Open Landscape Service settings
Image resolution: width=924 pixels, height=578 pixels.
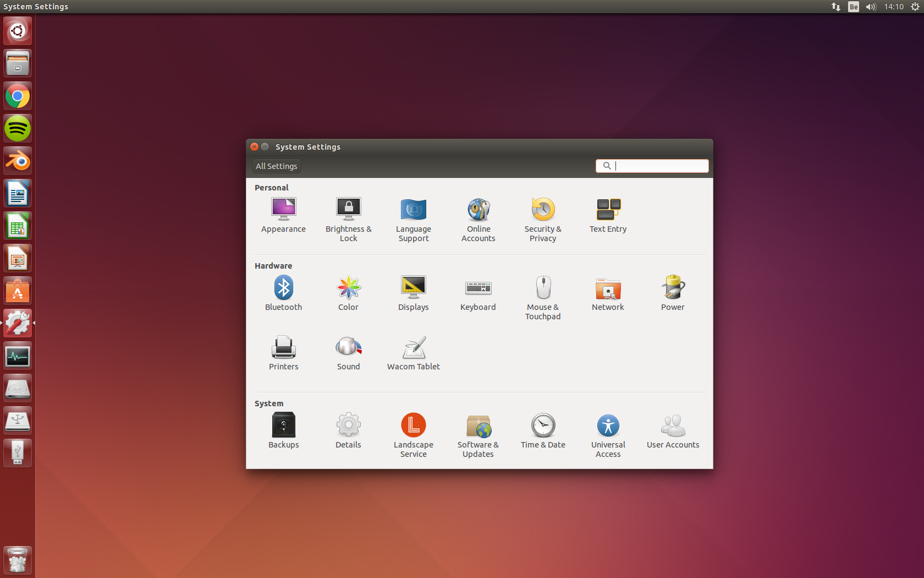tap(413, 435)
